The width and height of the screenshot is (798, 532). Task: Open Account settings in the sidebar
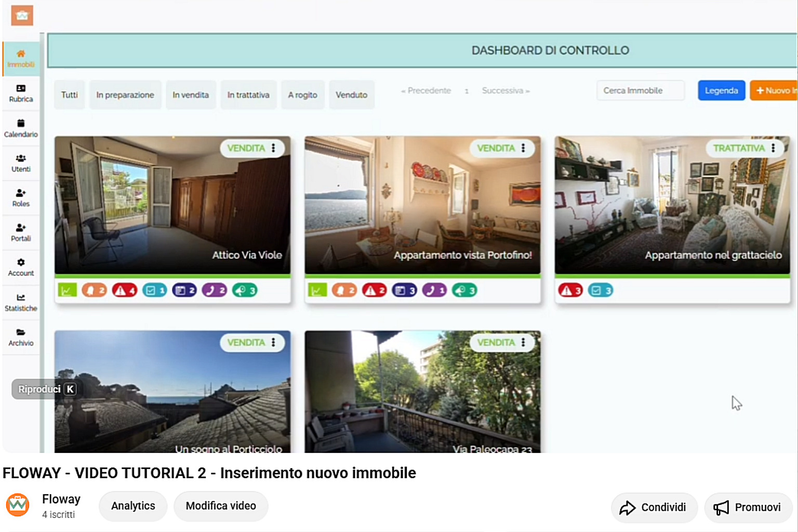coord(21,268)
